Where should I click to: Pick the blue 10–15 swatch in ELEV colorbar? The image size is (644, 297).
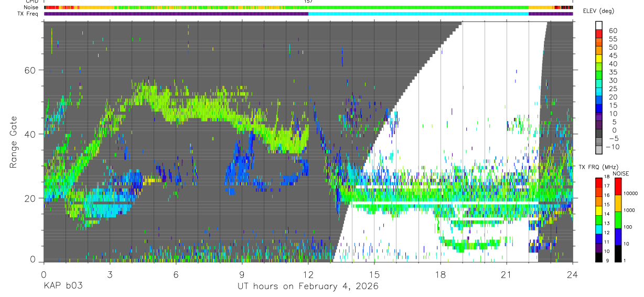[x=599, y=109]
